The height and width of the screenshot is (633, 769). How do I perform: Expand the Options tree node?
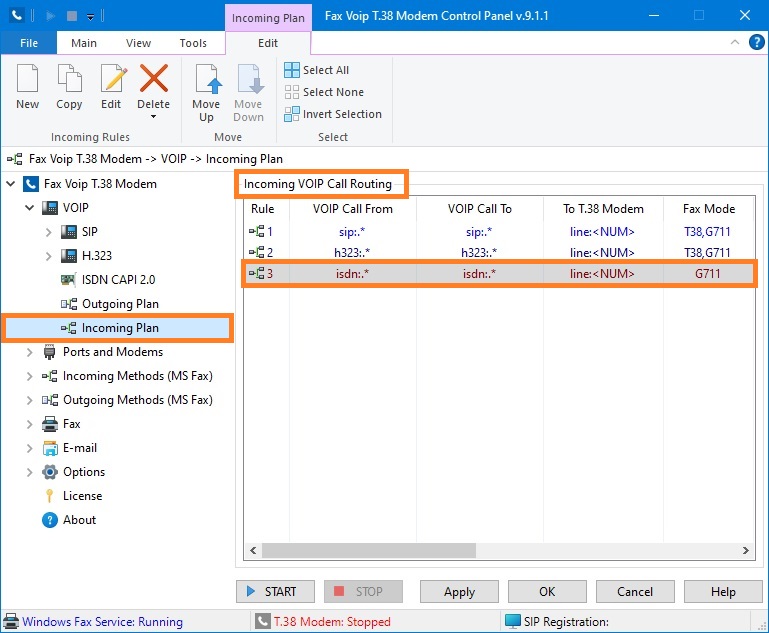[x=29, y=472]
